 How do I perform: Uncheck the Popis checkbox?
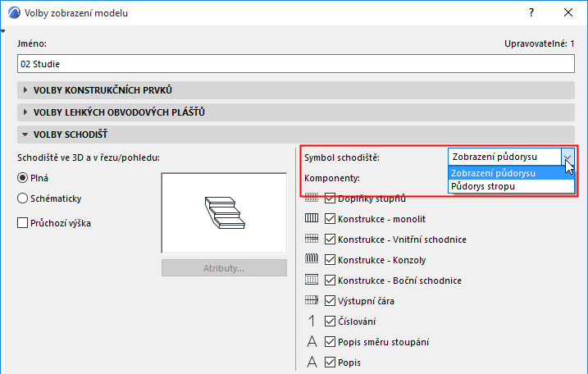point(330,363)
